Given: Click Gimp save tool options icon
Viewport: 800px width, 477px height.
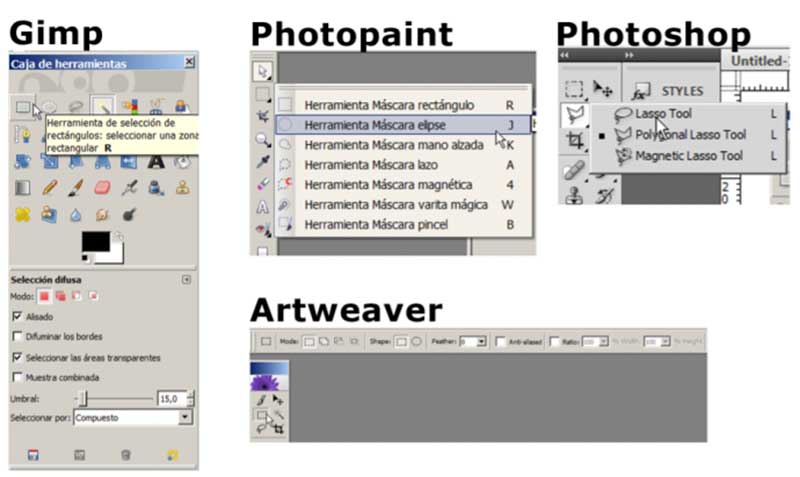Looking at the screenshot, I should 33,455.
